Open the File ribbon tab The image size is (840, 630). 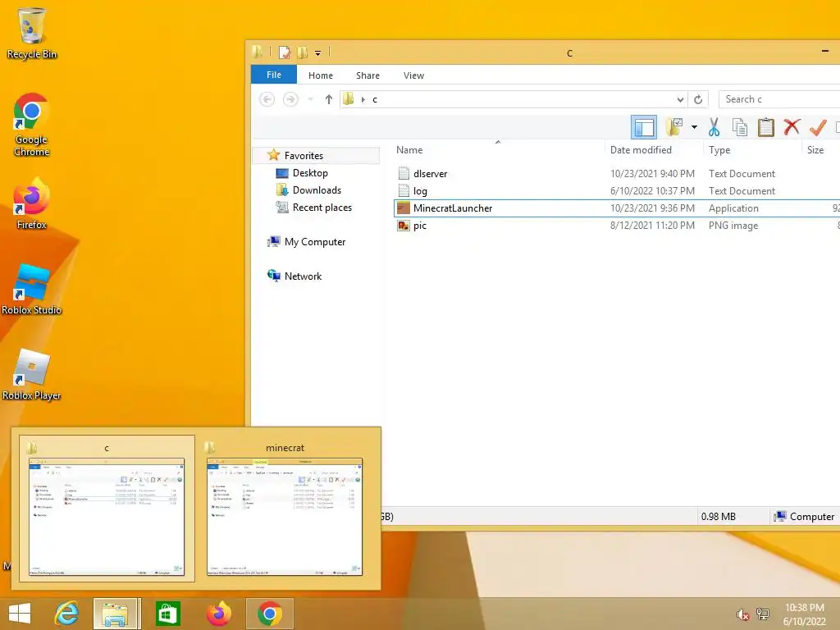point(274,75)
